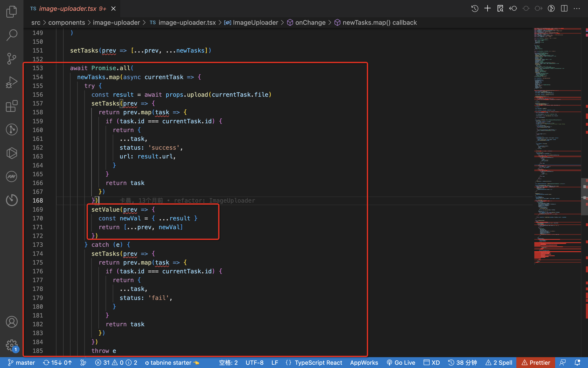Click the vertical scrollbar thumb
The height and width of the screenshot is (368, 588).
[x=584, y=197]
